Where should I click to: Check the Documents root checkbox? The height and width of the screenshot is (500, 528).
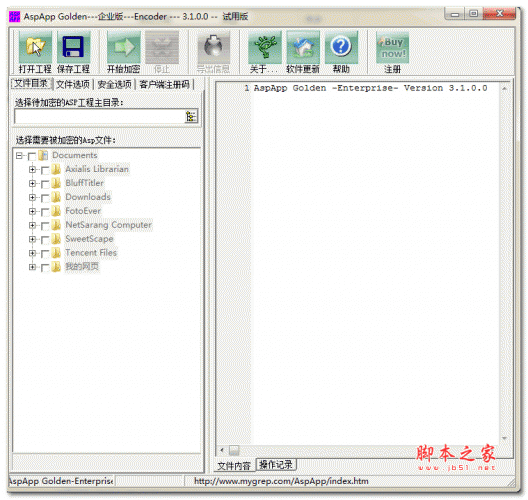32,156
